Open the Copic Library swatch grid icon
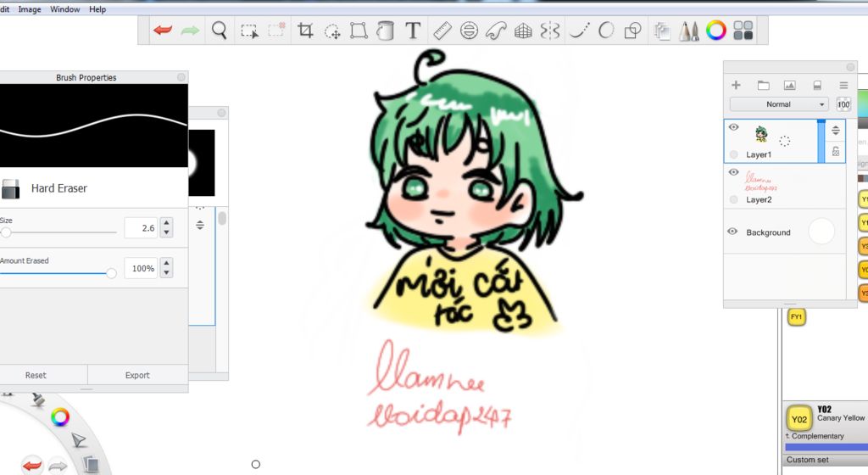Viewport: 868px width, 475px height. [743, 31]
